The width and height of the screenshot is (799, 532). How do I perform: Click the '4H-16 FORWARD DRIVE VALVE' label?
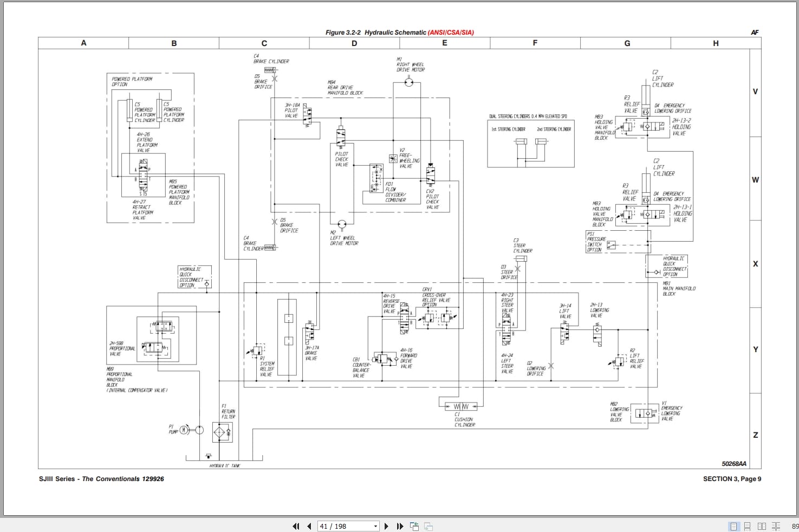[x=408, y=359]
